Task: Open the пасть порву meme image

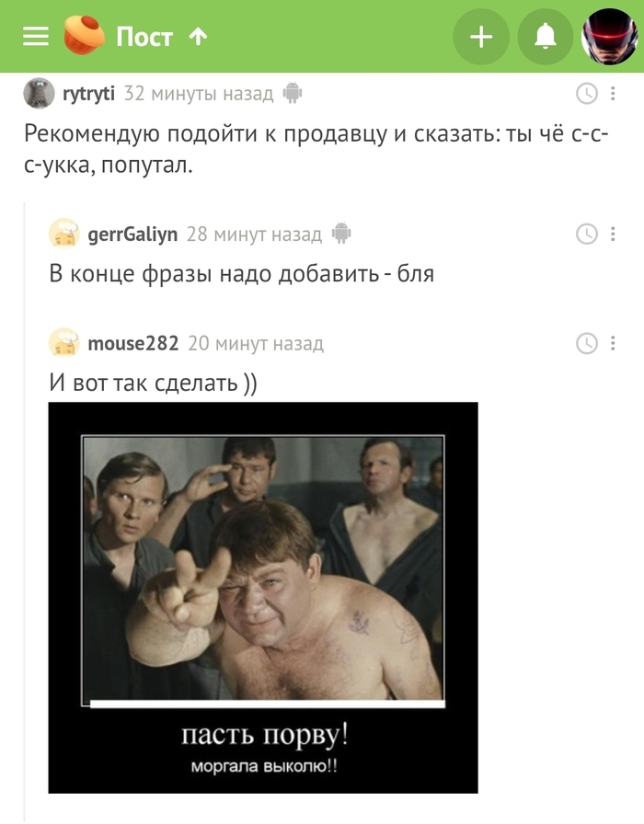Action: 263,598
